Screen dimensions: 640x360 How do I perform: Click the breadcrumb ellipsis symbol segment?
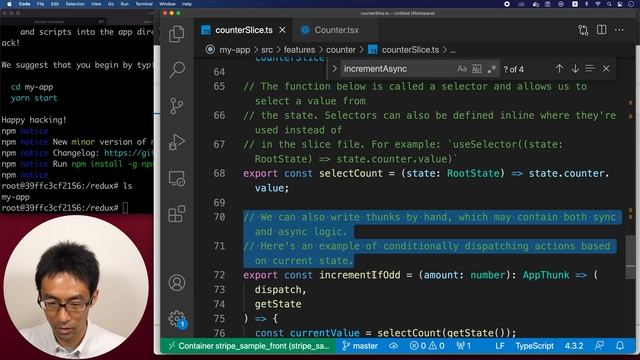point(453,50)
